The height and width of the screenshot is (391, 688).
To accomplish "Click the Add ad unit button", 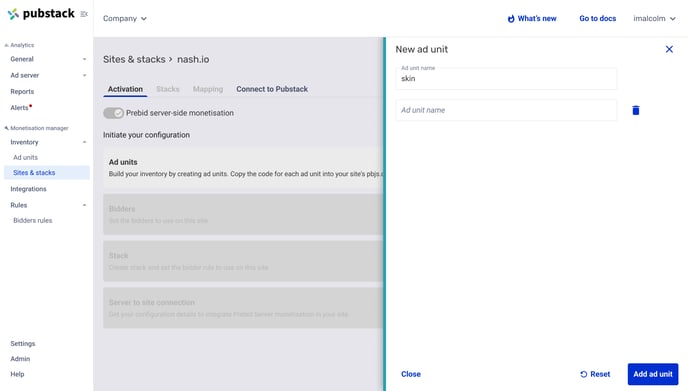I will click(653, 374).
